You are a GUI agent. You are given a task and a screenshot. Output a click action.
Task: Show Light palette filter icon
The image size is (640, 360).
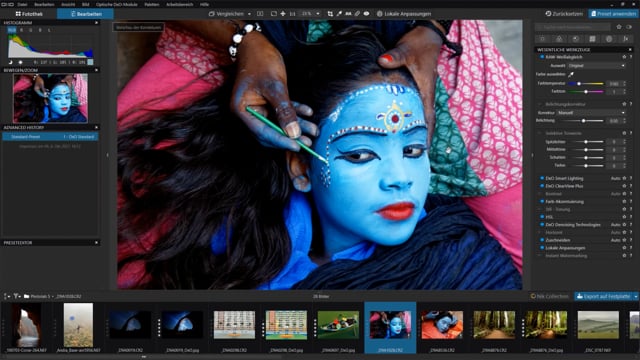pos(542,39)
